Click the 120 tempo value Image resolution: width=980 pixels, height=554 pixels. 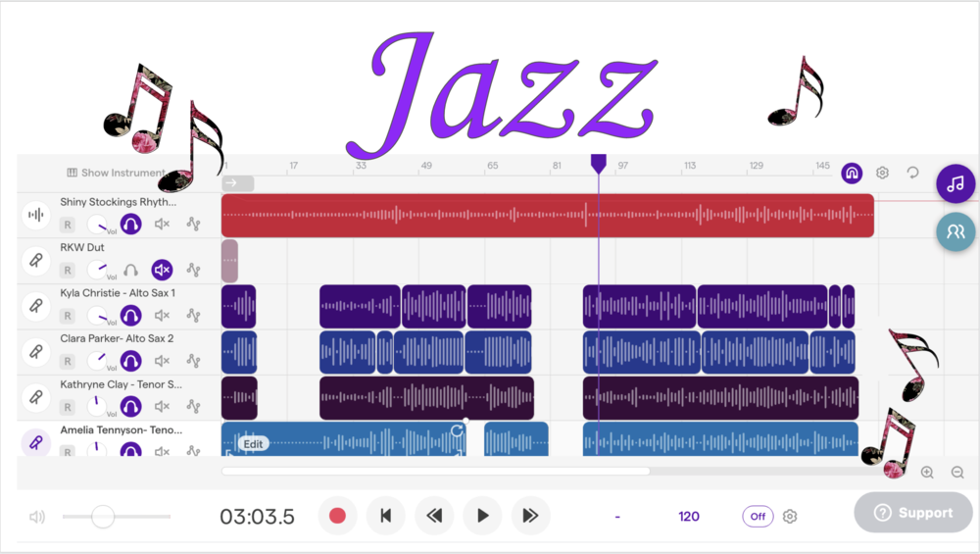[x=689, y=517]
